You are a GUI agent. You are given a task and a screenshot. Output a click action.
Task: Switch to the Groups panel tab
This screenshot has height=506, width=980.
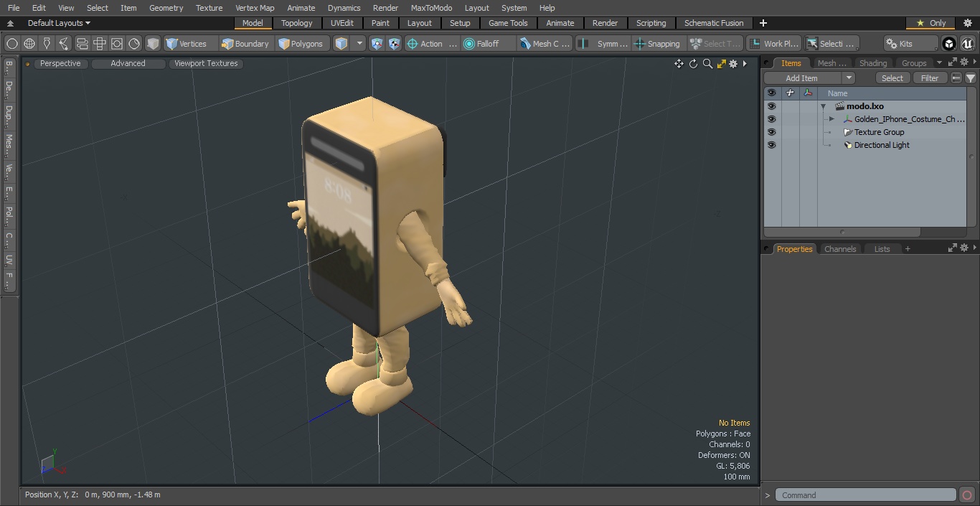pos(914,63)
